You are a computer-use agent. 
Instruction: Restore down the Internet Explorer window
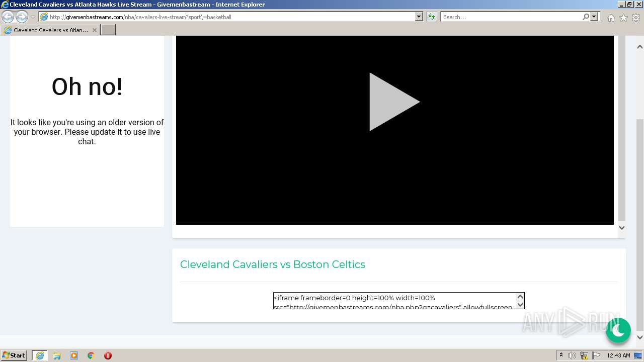(x=629, y=5)
